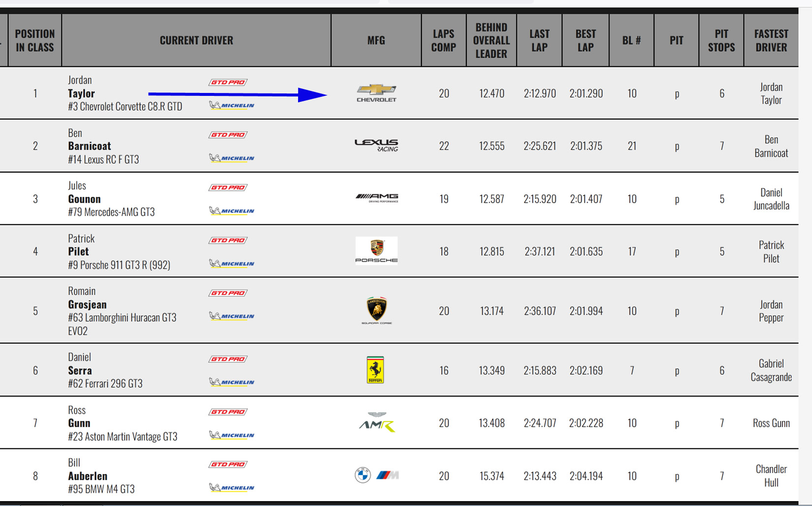This screenshot has width=812, height=506.
Task: Open #62 Ferrari 296 GT3 entry
Action: point(105,384)
